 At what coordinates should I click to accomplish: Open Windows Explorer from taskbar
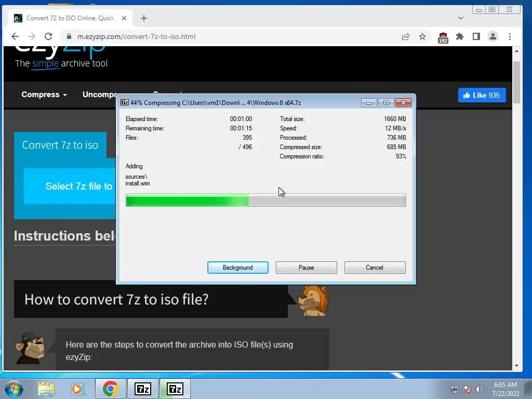point(46,389)
